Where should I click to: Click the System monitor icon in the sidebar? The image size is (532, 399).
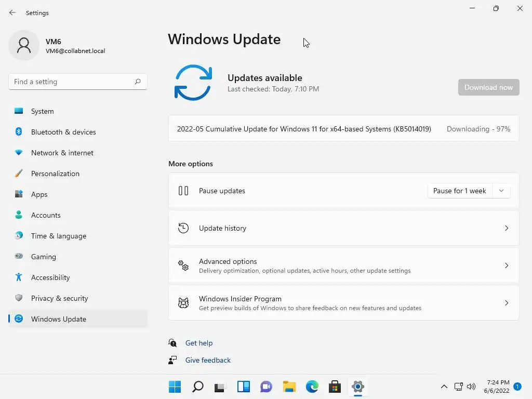(x=19, y=111)
